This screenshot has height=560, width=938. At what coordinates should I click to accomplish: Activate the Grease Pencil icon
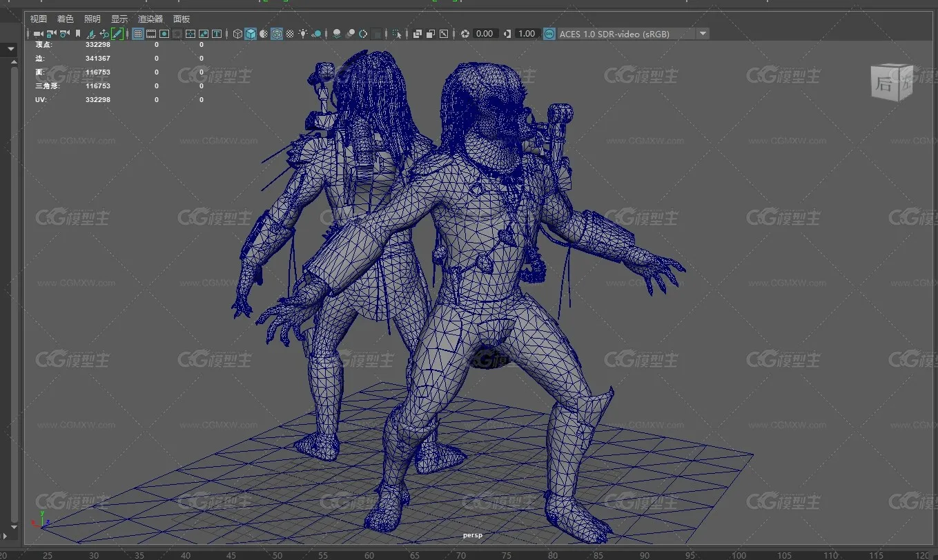click(x=117, y=34)
